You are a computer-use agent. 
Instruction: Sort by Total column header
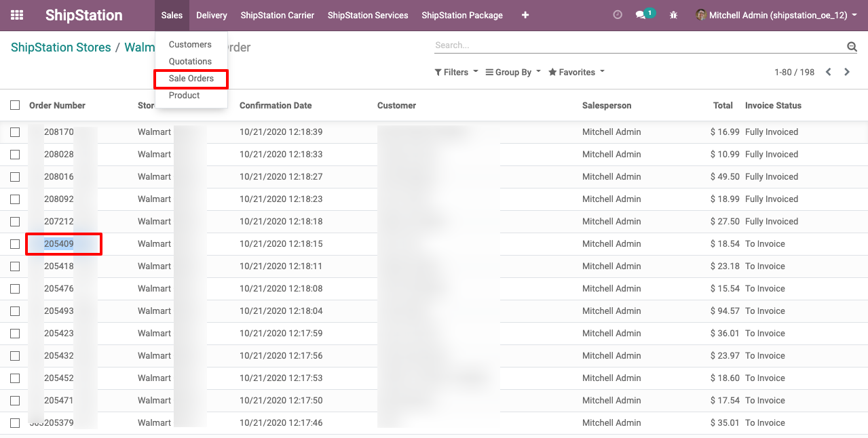[x=723, y=105]
